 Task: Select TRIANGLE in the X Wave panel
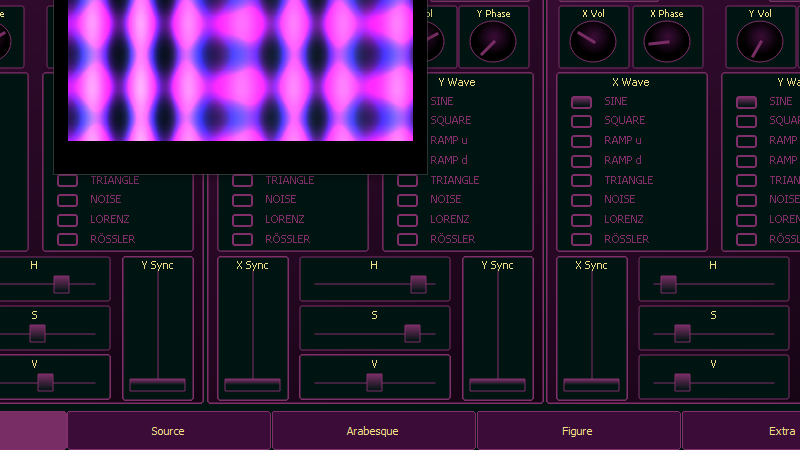point(581,181)
